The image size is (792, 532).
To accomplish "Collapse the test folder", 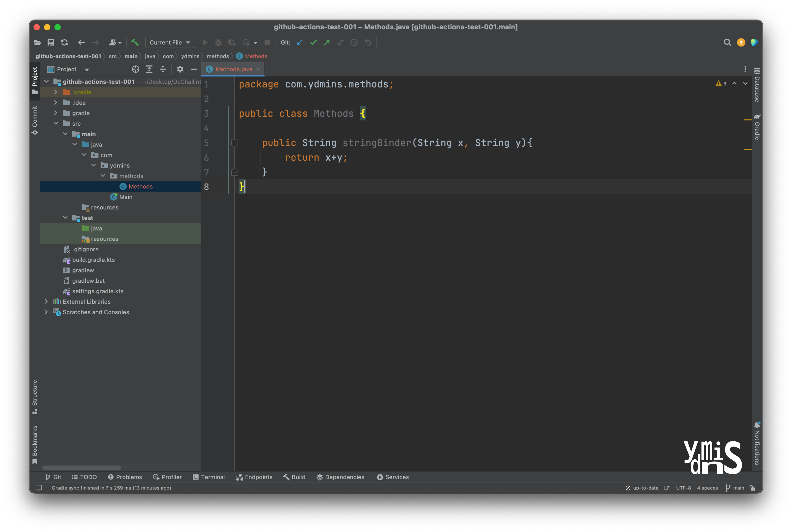I will point(65,218).
